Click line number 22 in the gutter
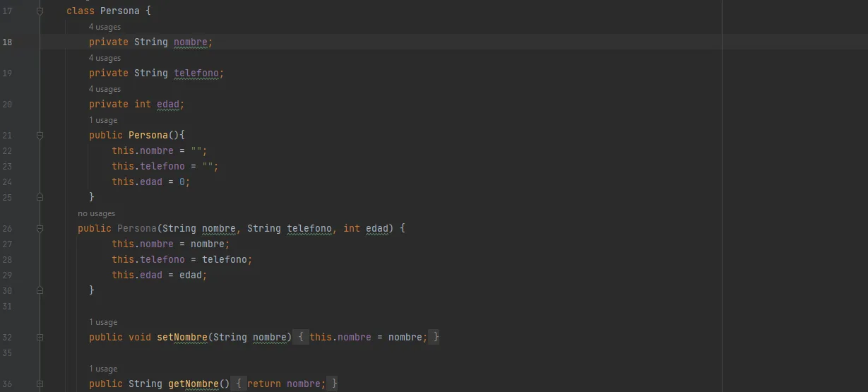Screen dimensions: 868x392 pos(7,151)
